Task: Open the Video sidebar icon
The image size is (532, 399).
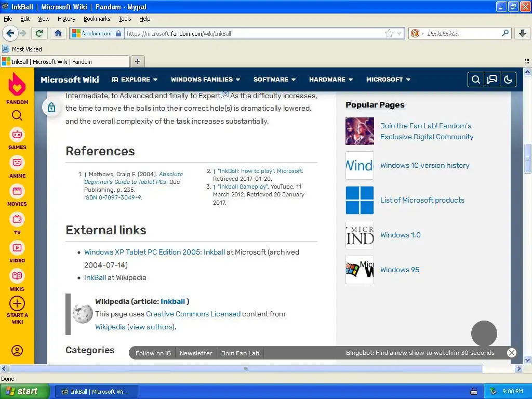Action: pos(17,248)
